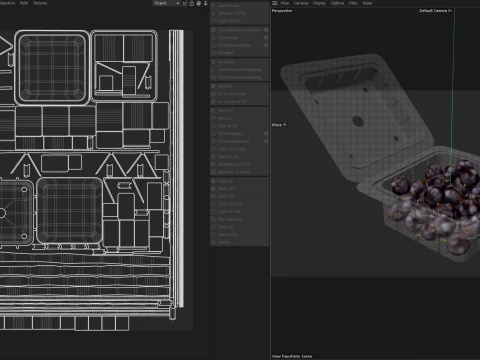Click the Unstitch UV command

coord(239,157)
